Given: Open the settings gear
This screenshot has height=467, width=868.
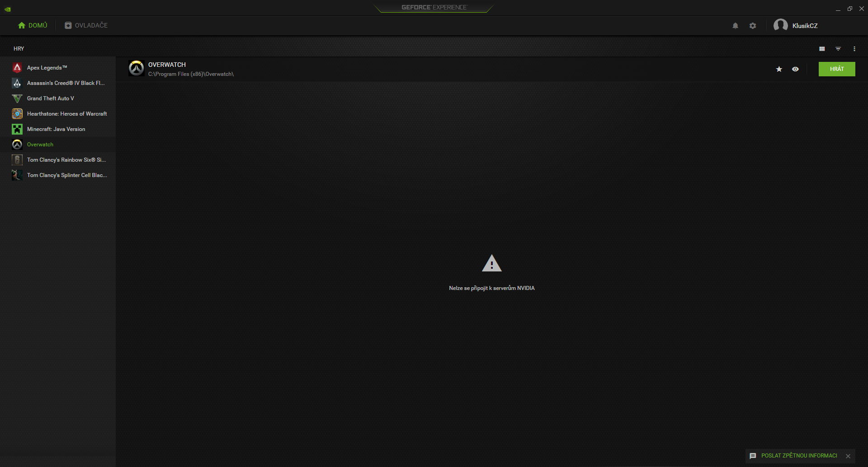Looking at the screenshot, I should [753, 26].
